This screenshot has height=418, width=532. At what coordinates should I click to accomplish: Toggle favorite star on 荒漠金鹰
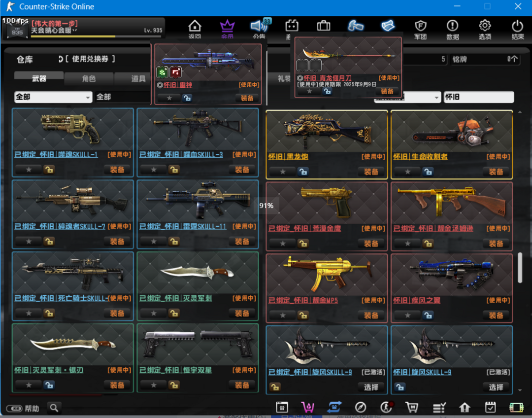click(282, 243)
